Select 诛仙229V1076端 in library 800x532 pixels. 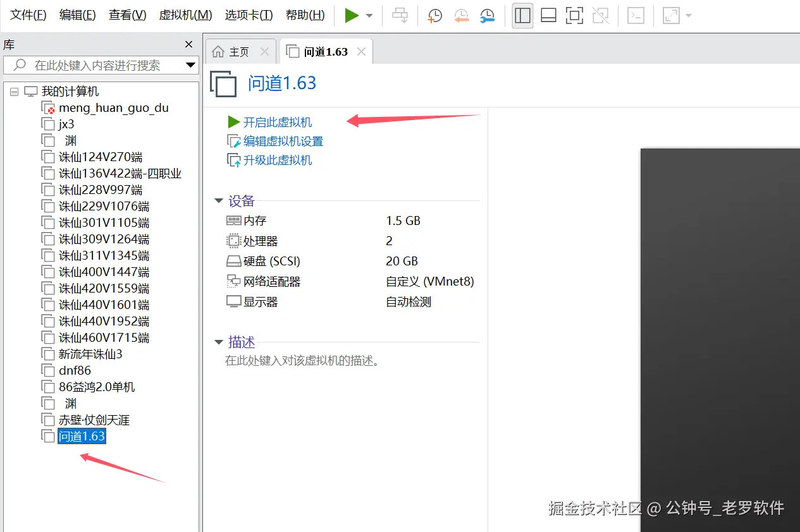(104, 207)
